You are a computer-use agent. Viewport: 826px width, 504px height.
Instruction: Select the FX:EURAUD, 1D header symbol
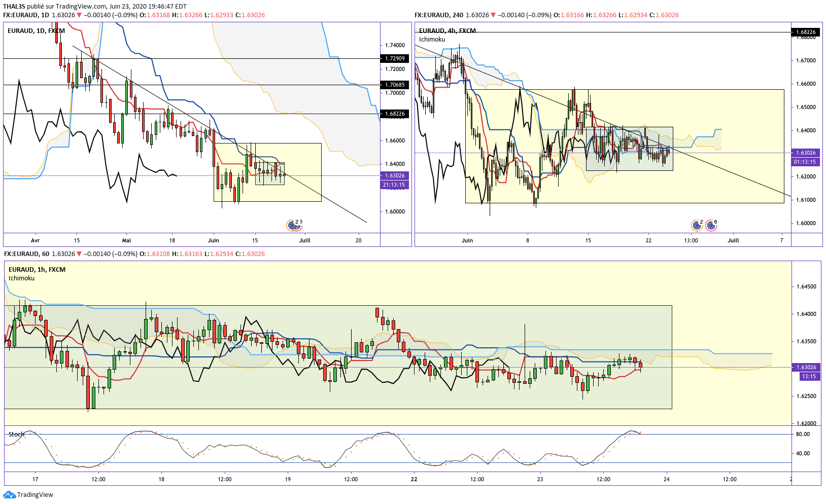[26, 15]
